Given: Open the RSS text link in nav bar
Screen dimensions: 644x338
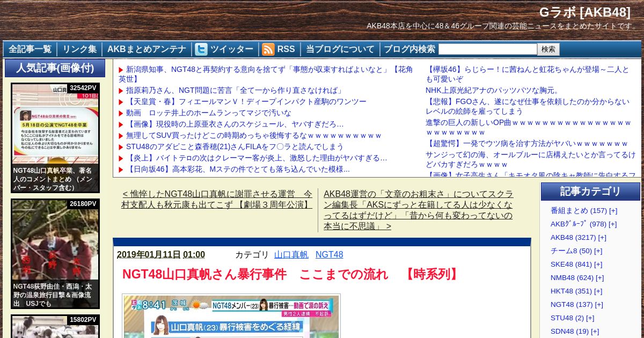Looking at the screenshot, I should [x=286, y=49].
